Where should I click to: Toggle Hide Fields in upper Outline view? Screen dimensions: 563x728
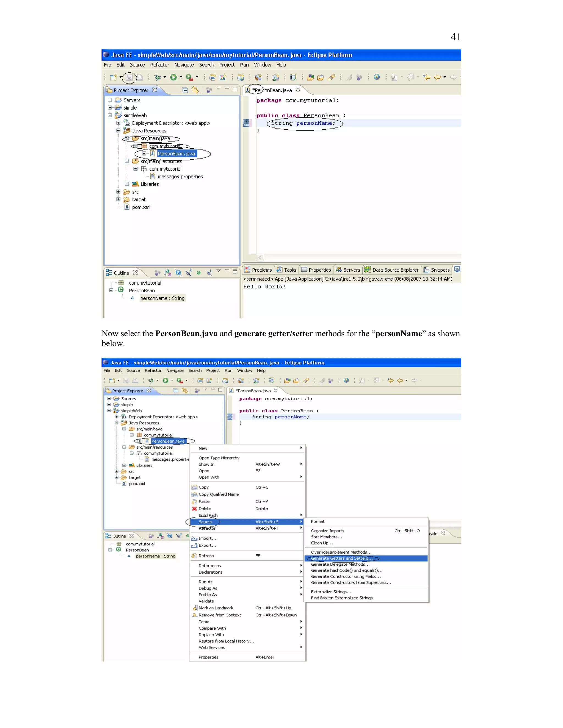click(x=178, y=273)
